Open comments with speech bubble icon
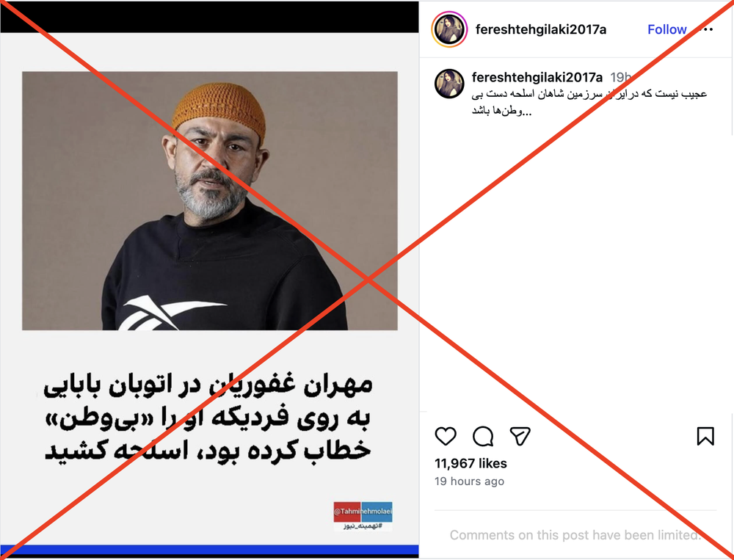734x560 pixels. point(483,437)
